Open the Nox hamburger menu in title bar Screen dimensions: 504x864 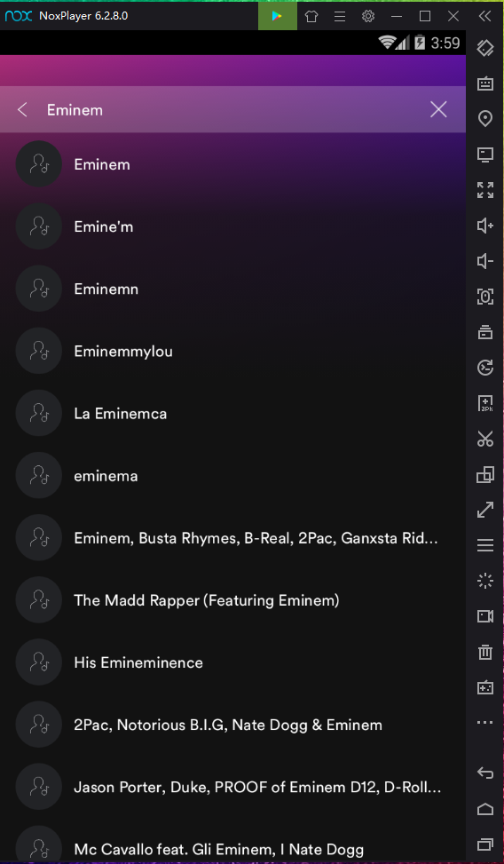[x=340, y=16]
